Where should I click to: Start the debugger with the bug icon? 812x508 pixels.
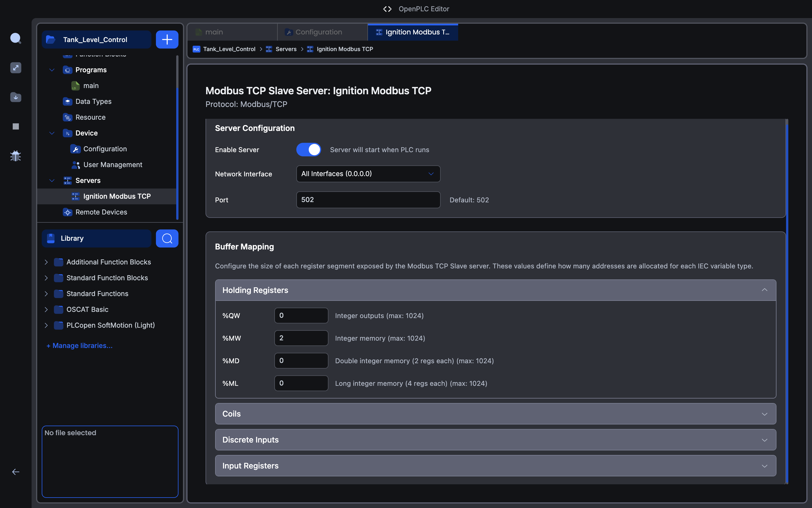pos(16,156)
